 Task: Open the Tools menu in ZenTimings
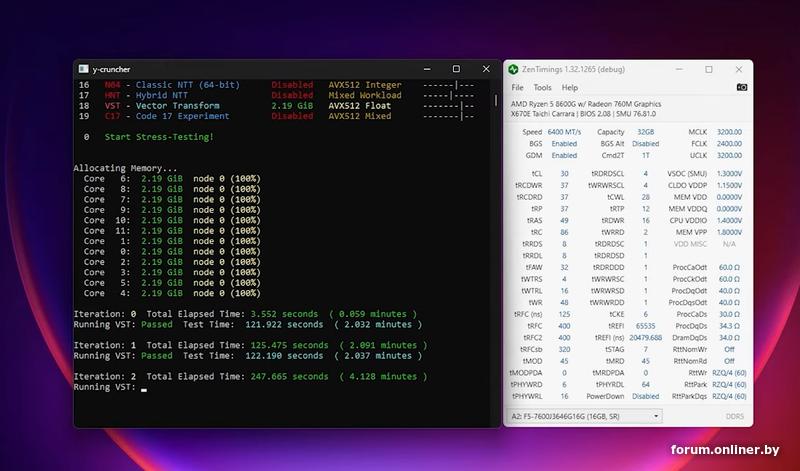coord(542,88)
